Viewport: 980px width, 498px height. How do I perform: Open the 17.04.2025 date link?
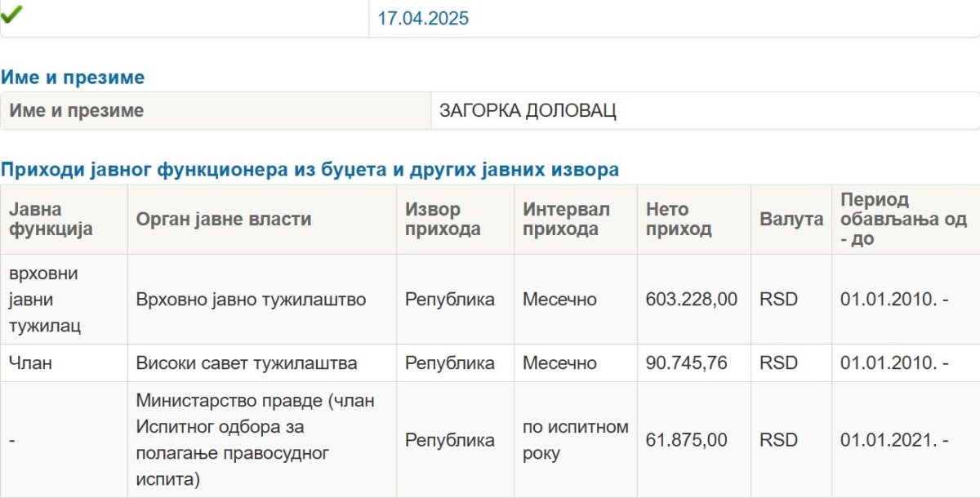click(x=423, y=19)
